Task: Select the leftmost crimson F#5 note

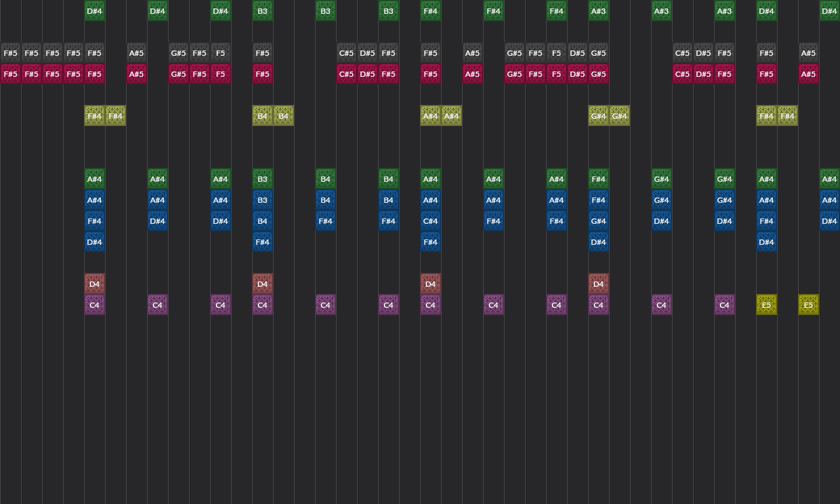Action: click(10, 73)
